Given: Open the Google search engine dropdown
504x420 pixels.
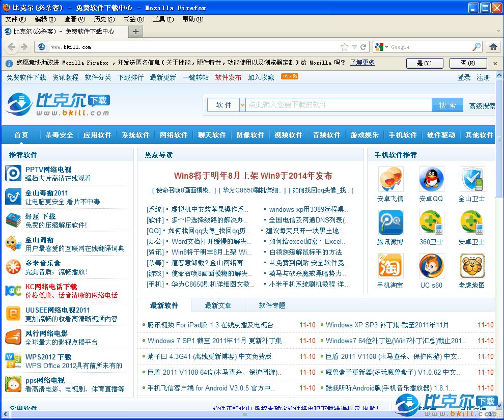Looking at the screenshot, I should pos(382,47).
